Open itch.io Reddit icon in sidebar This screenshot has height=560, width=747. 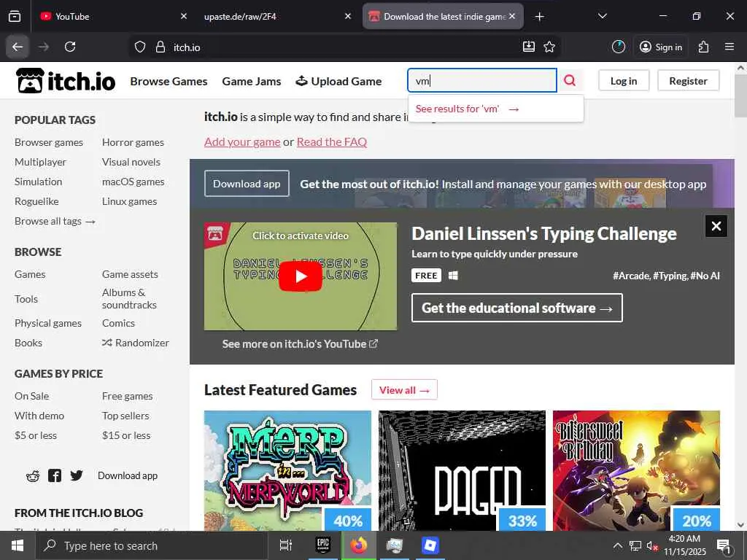point(33,475)
